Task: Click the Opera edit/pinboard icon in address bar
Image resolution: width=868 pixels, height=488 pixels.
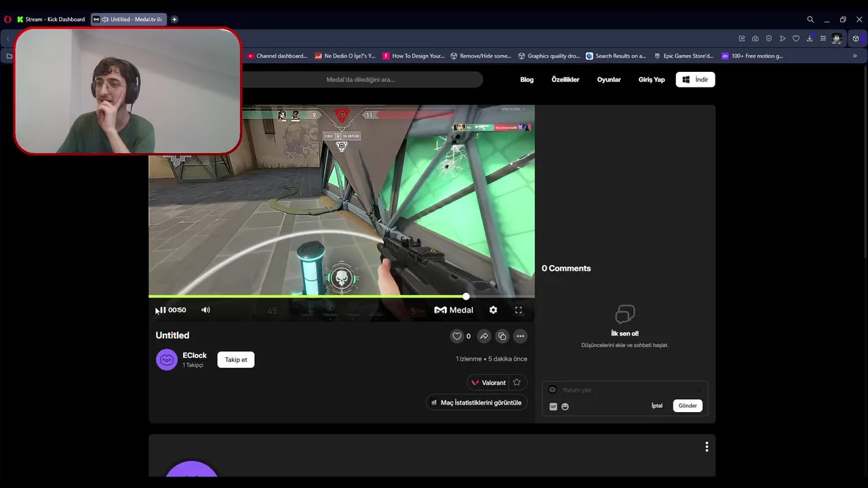Action: click(742, 39)
